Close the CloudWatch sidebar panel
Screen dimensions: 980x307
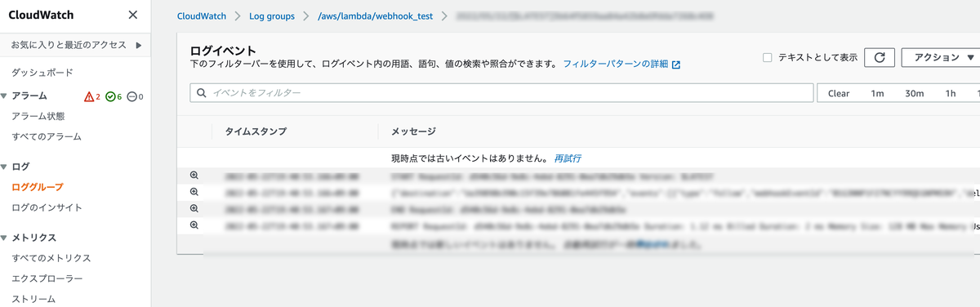[x=133, y=15]
